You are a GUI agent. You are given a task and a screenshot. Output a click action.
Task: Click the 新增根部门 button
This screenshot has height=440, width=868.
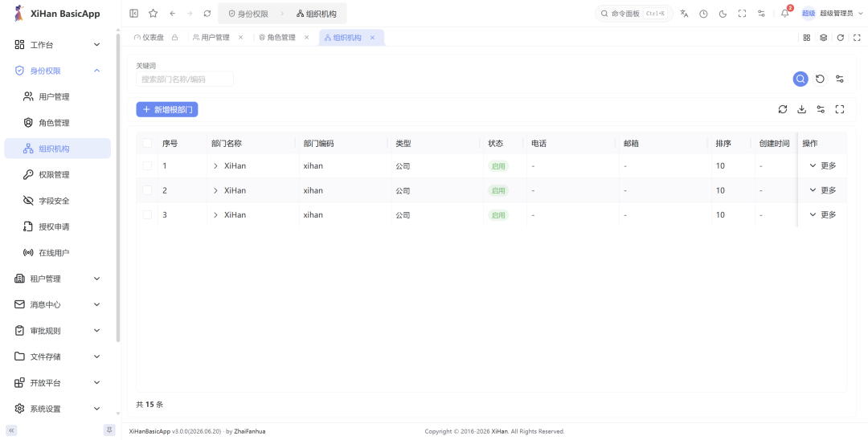pyautogui.click(x=167, y=109)
